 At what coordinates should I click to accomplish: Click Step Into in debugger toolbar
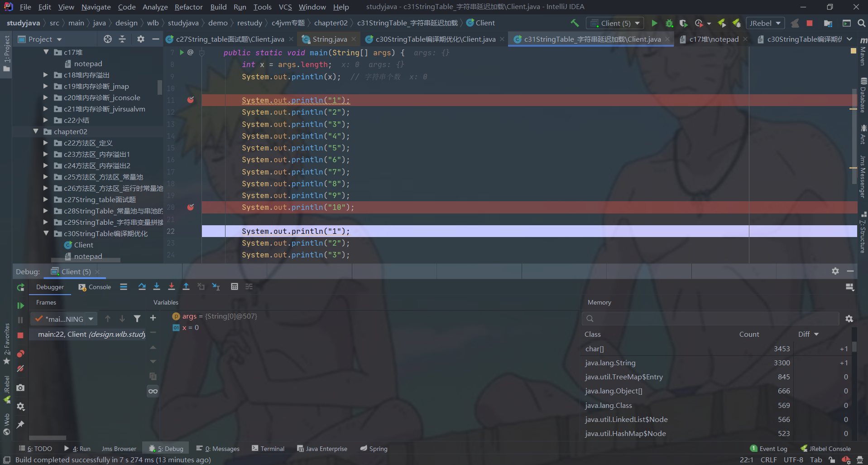tap(157, 286)
